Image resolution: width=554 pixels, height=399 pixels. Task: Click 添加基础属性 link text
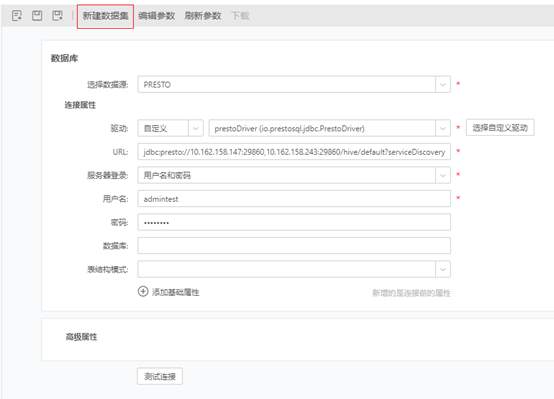176,292
